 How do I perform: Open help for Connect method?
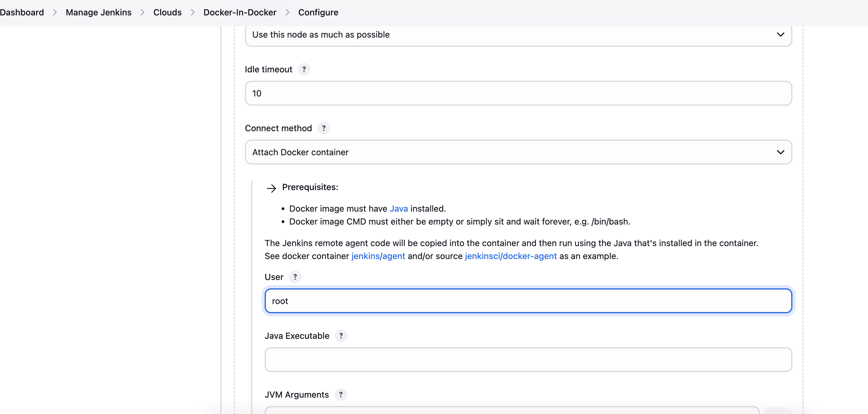(x=324, y=128)
